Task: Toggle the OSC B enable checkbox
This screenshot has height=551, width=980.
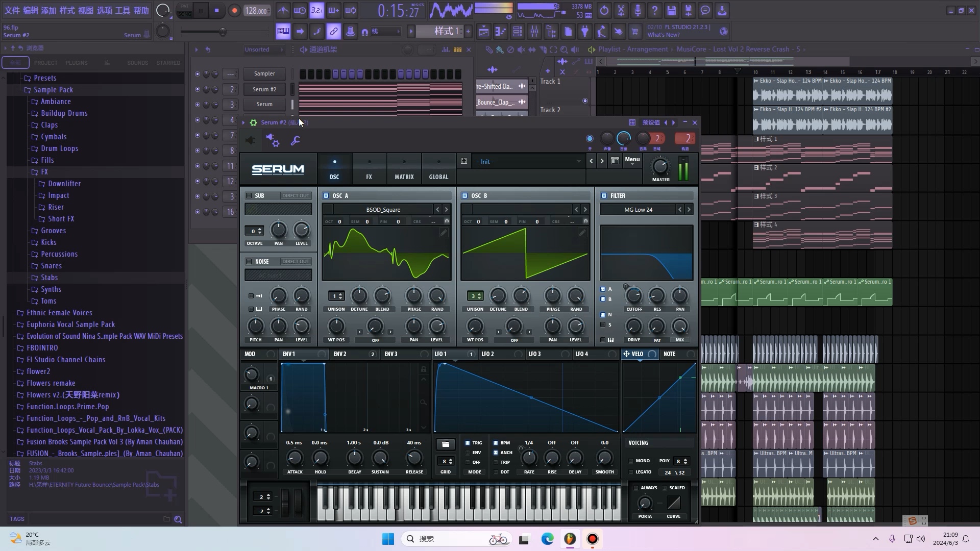Action: [x=464, y=196]
